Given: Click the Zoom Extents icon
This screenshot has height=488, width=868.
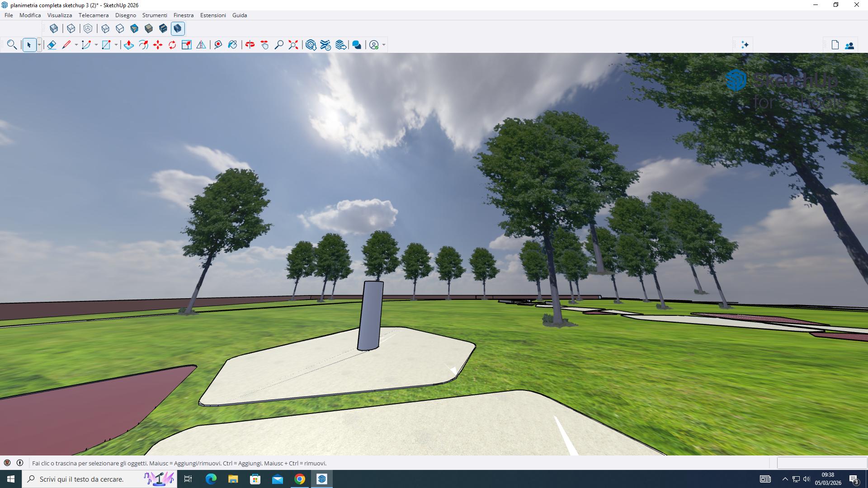Looking at the screenshot, I should (x=293, y=45).
